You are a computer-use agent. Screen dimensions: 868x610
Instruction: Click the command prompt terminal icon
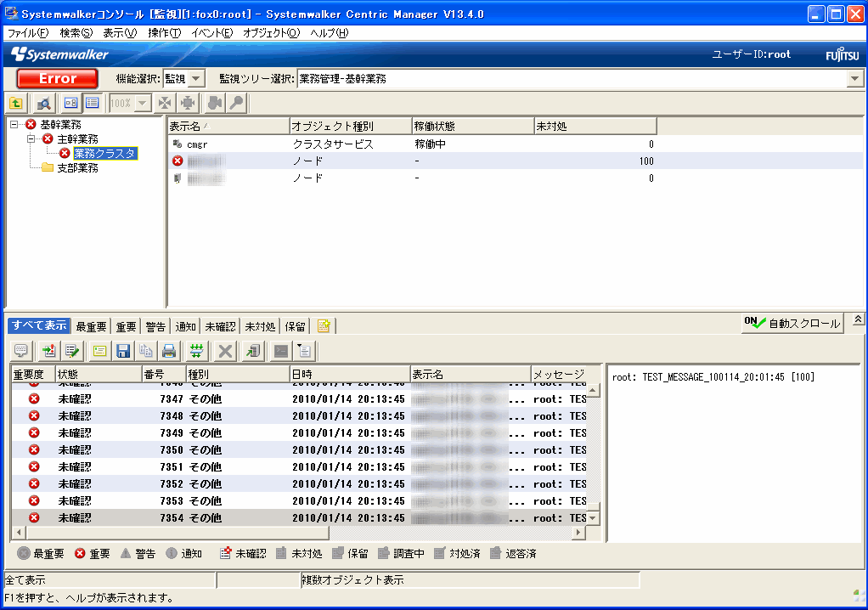coord(281,350)
